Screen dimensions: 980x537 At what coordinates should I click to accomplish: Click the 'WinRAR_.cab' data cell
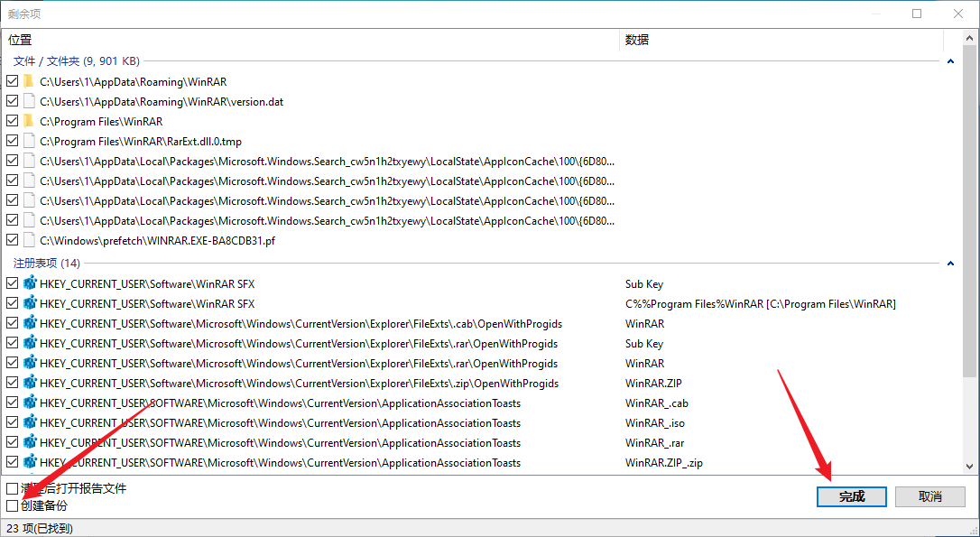pos(657,403)
